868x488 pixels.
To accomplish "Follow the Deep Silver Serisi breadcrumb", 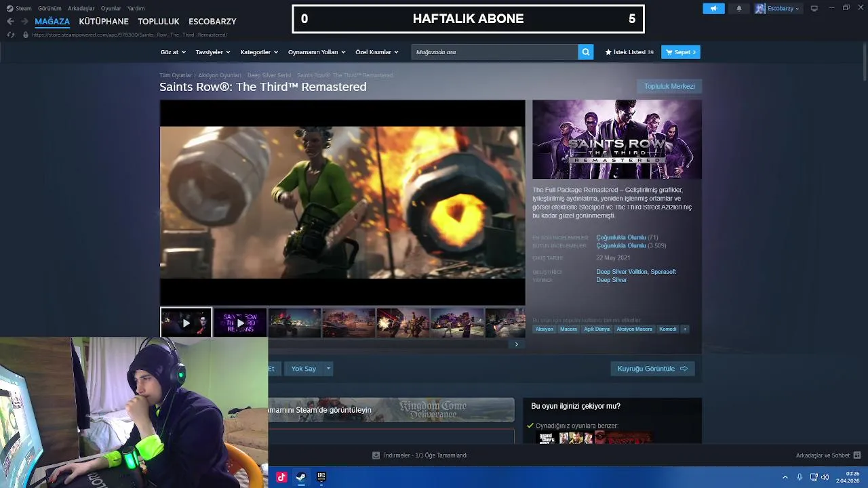I will tap(269, 75).
